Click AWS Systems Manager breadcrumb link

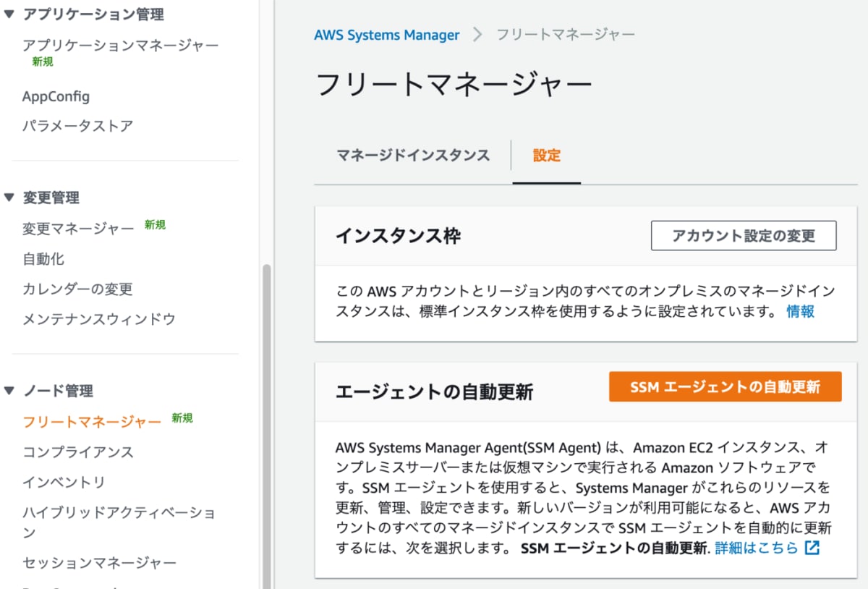(386, 35)
